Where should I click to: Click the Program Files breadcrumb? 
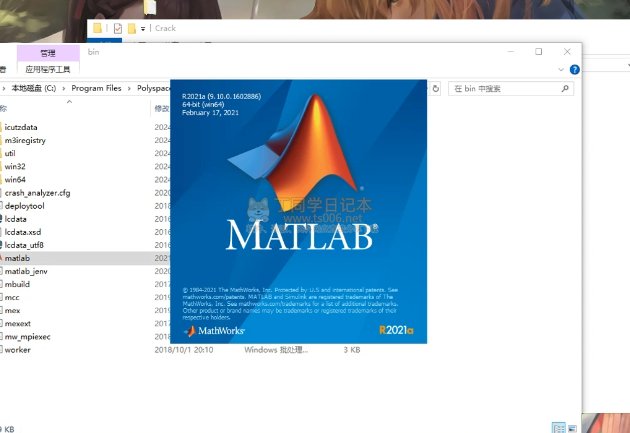tap(96, 88)
